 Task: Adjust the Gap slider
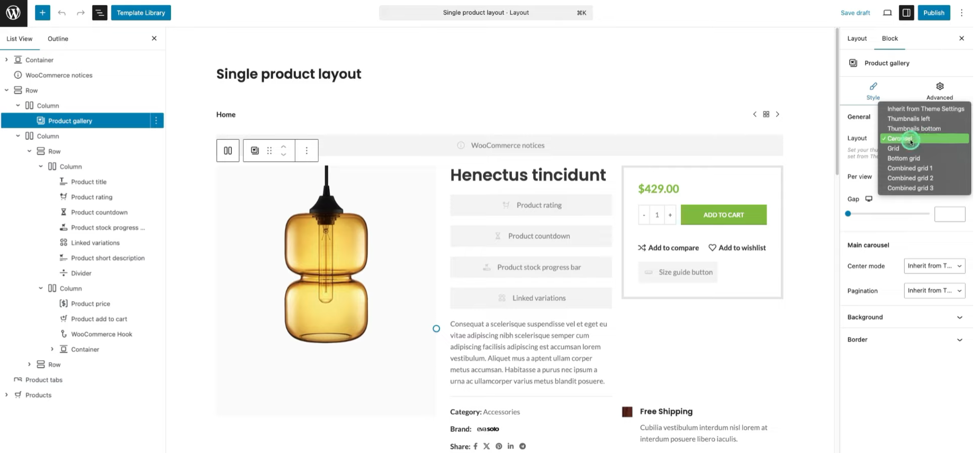[848, 214]
